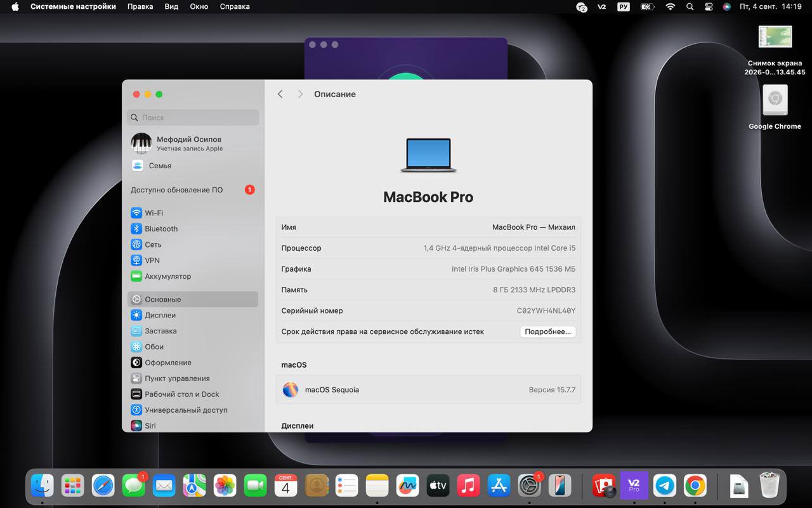The image size is (812, 508).
Task: Open battery status in menu bar
Action: click(x=646, y=6)
